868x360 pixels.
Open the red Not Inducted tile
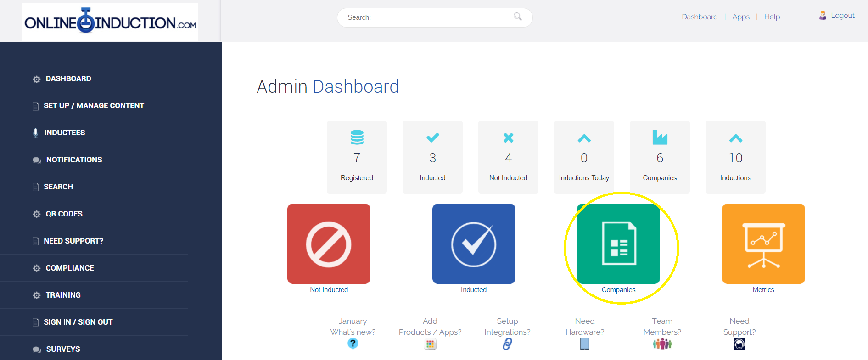[x=329, y=244]
